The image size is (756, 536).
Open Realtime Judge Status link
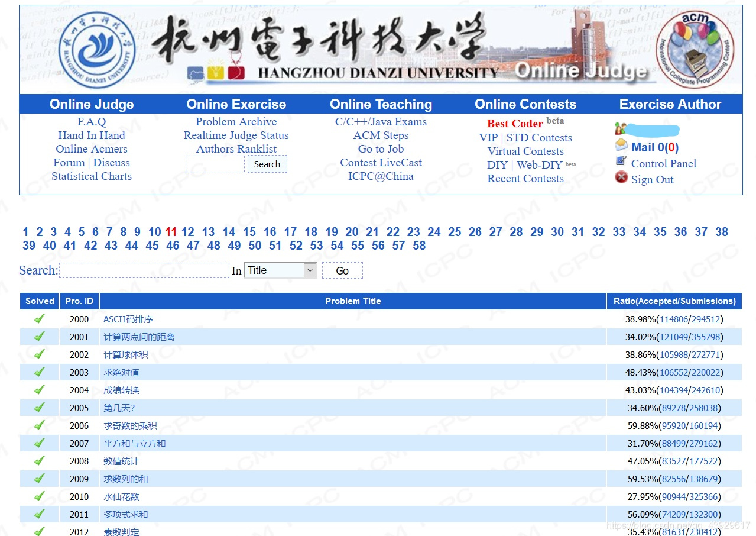236,135
